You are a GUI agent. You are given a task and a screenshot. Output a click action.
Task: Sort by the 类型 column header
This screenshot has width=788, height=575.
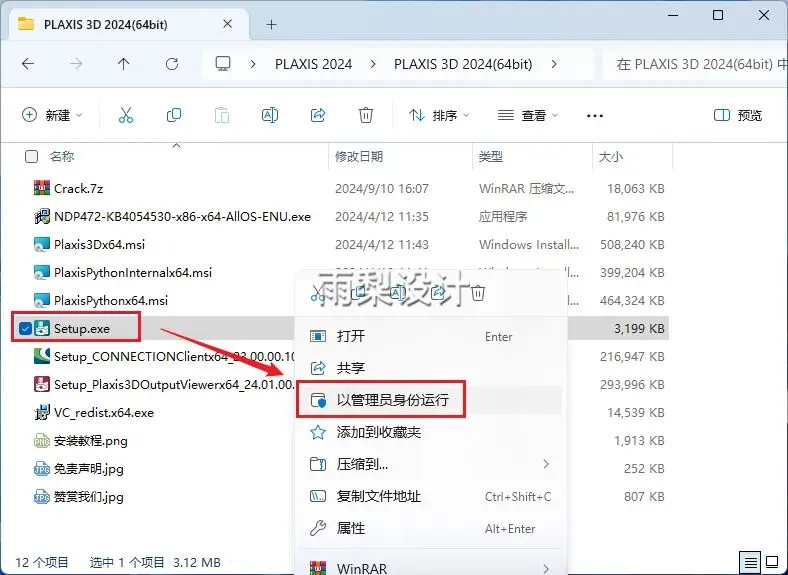[490, 157]
